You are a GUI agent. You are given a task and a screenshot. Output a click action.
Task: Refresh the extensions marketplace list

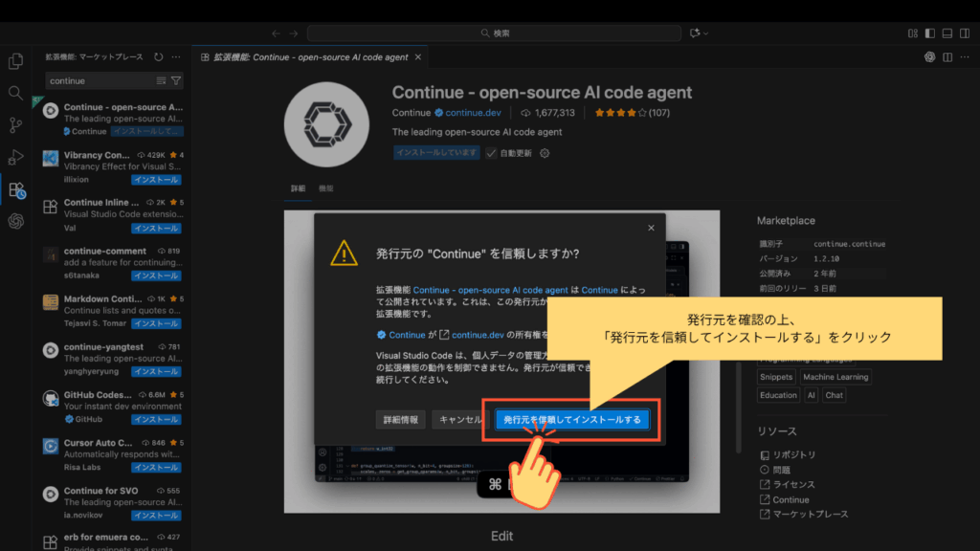[158, 57]
